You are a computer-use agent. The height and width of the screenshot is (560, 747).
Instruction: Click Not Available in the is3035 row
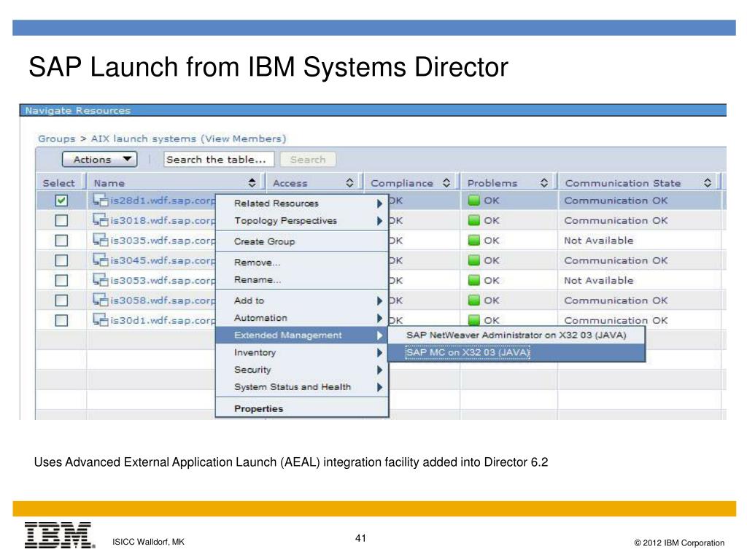[599, 241]
